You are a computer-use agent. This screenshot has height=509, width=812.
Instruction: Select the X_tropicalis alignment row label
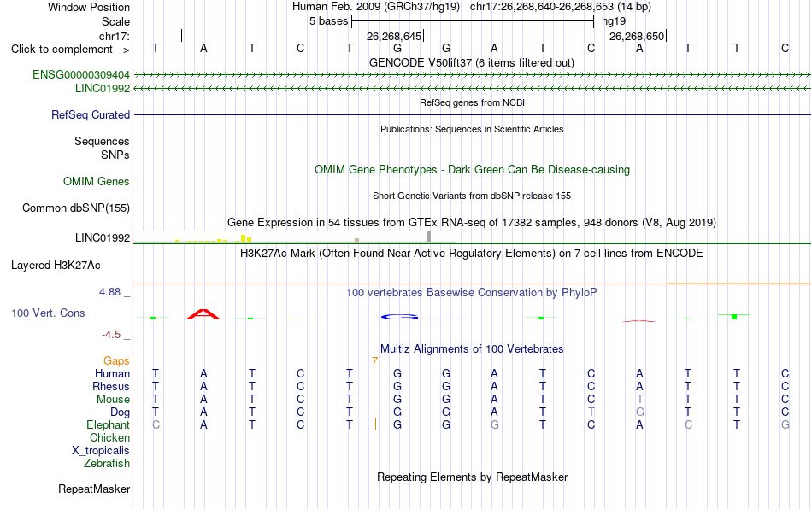[101, 451]
